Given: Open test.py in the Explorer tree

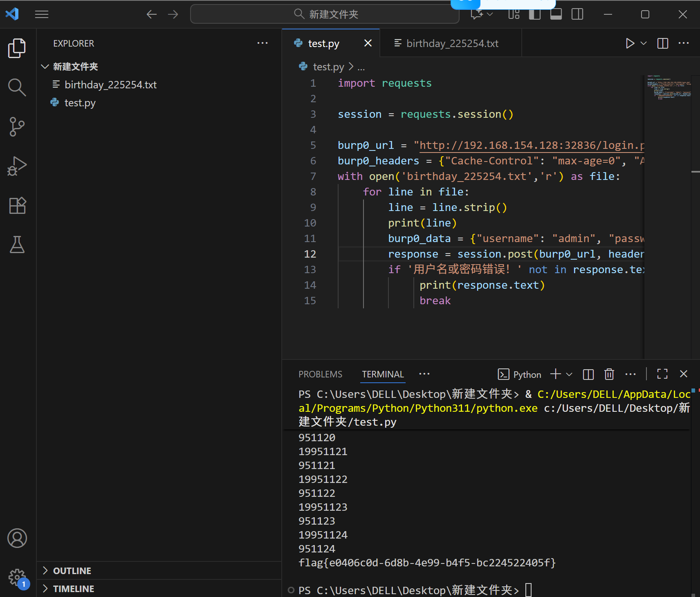Looking at the screenshot, I should [80, 103].
